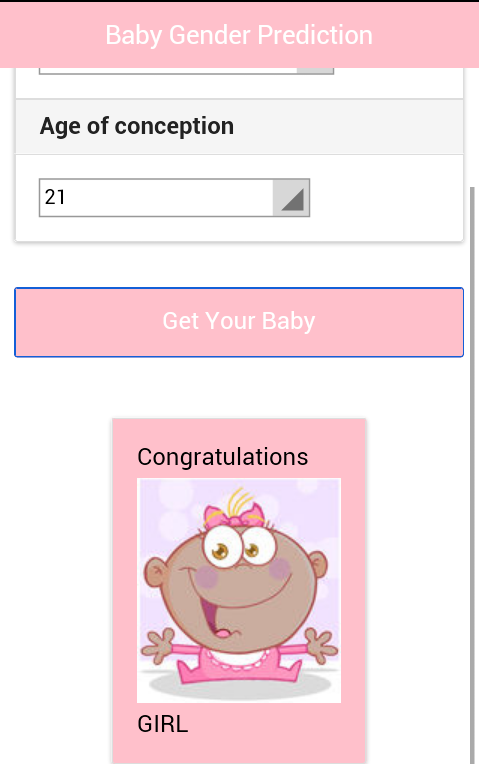
Task: Click the baby girl cartoon image
Action: coord(239,591)
